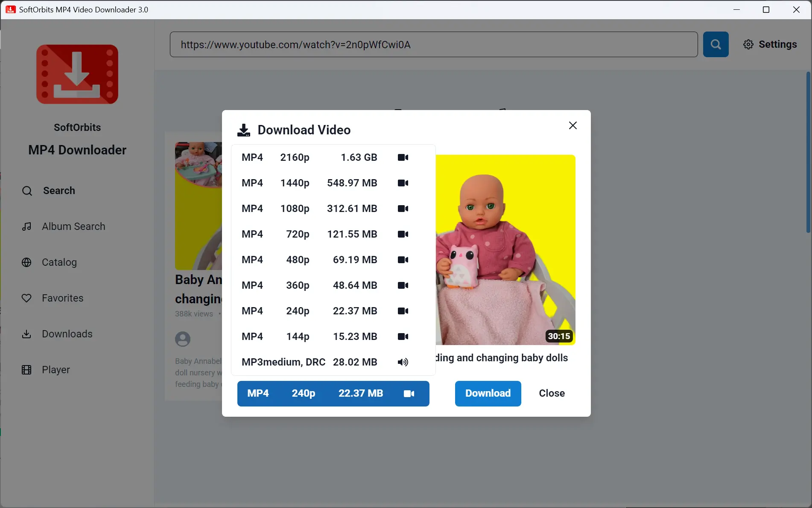Image resolution: width=812 pixels, height=508 pixels.
Task: Open the Album Search section label
Action: tap(73, 226)
